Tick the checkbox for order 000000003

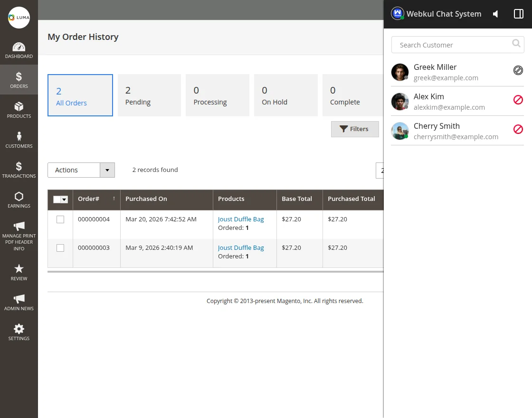click(60, 248)
